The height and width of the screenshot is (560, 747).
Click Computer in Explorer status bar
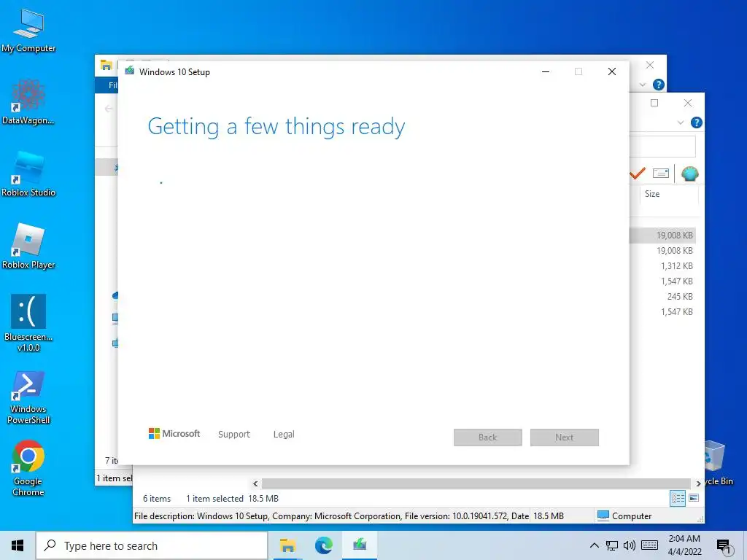624,516
